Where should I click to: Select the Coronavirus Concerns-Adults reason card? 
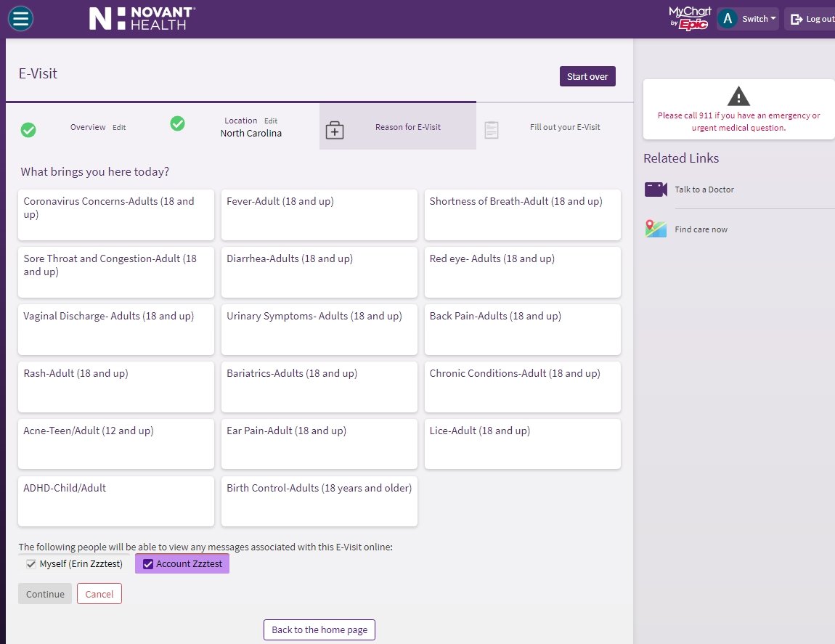pyautogui.click(x=115, y=214)
